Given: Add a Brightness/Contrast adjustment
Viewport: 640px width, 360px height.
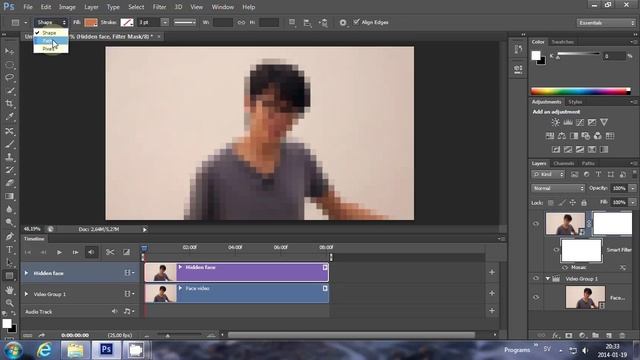Looking at the screenshot, I should click(x=556, y=122).
